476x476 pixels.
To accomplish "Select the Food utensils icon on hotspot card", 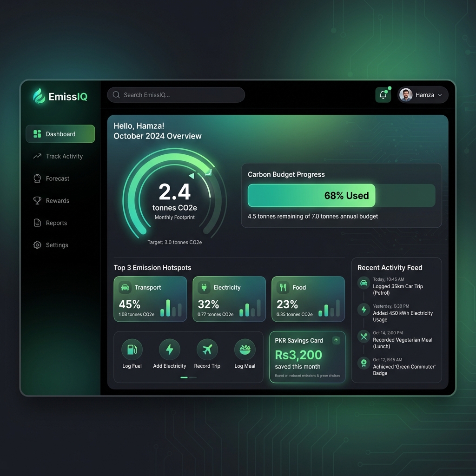I will (x=282, y=287).
